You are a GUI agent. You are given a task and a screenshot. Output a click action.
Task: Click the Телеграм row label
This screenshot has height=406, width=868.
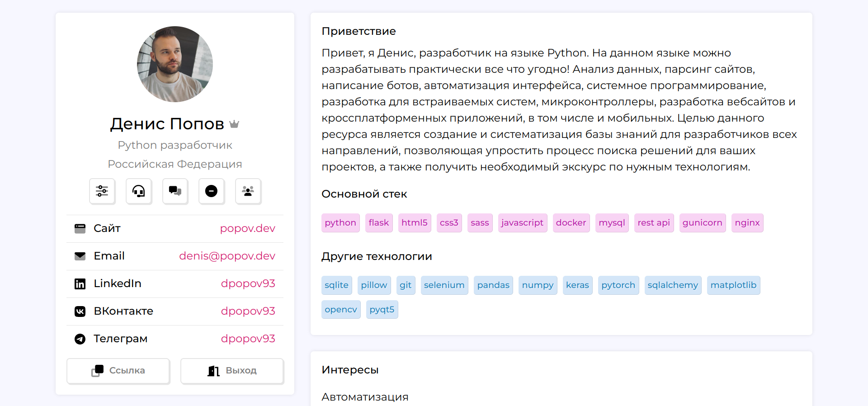(121, 339)
